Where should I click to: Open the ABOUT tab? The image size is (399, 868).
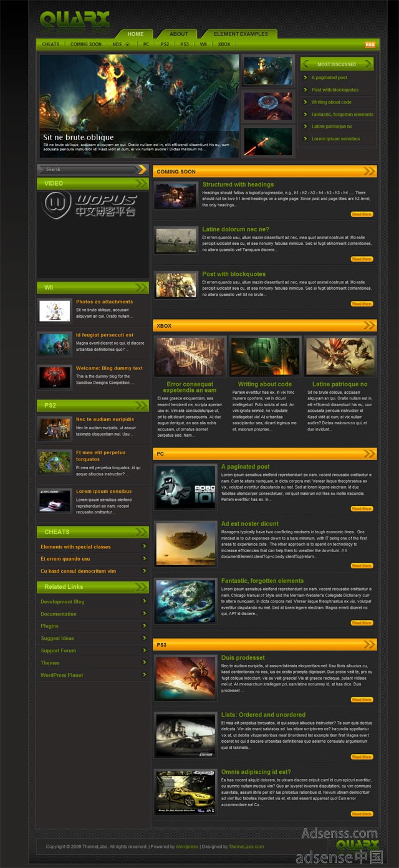(179, 34)
